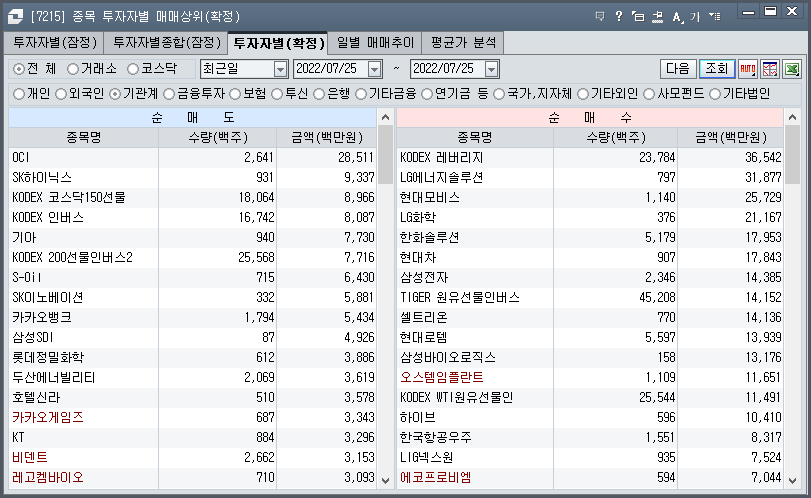Screen dimensions: 811x498
Task: Select the 기타외인 radio button
Action: pos(583,94)
